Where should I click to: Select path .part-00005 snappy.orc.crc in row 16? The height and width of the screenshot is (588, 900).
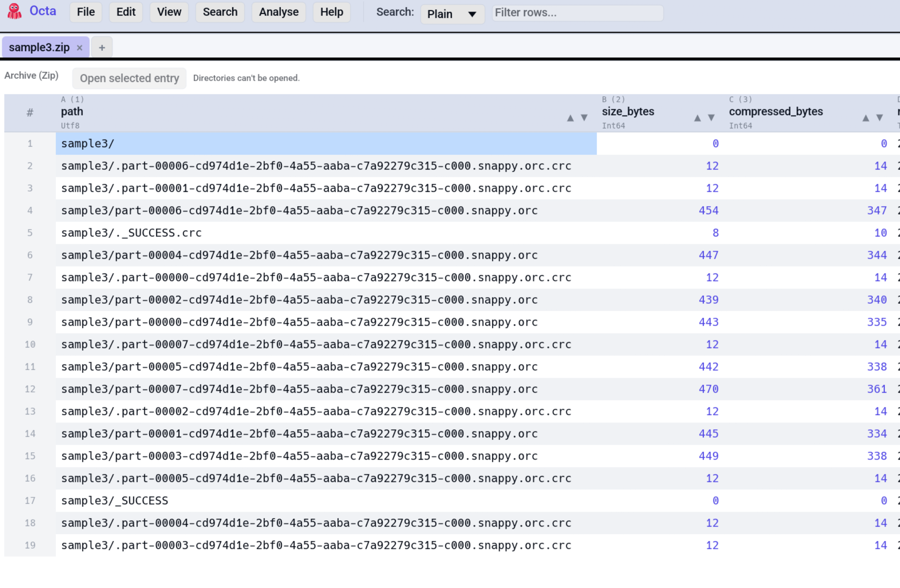point(326,479)
